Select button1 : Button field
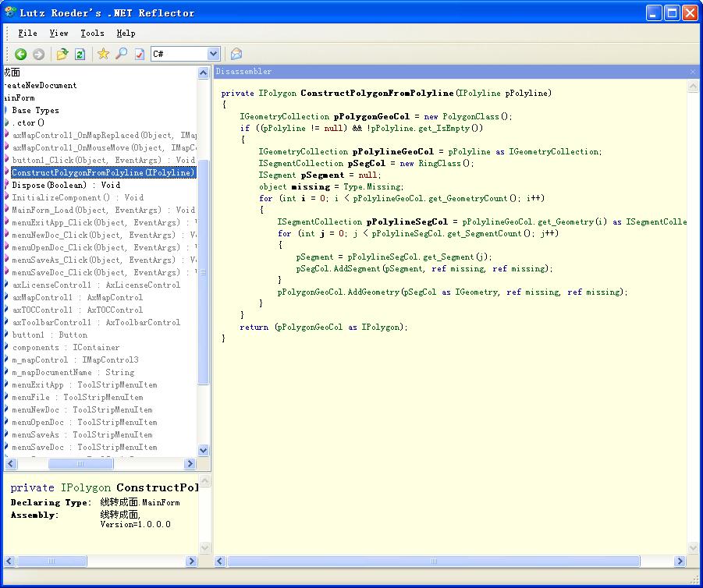 49,335
